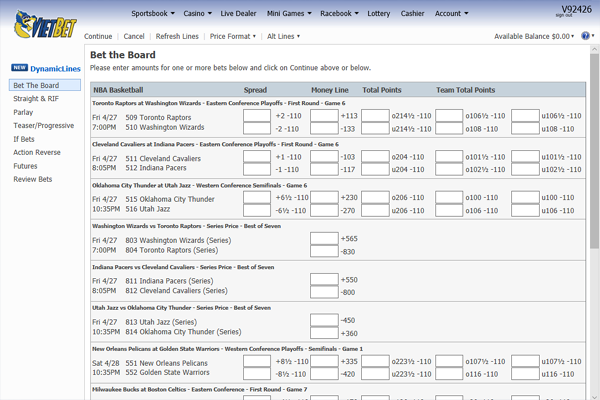Screen dimensions: 600x400
Task: Click the o204 total points amount field
Action: point(375,157)
